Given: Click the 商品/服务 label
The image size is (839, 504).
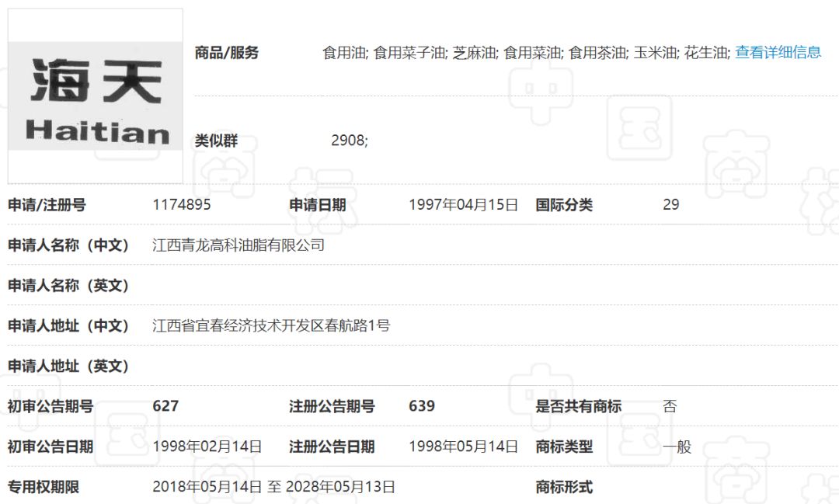Looking at the screenshot, I should [x=227, y=53].
